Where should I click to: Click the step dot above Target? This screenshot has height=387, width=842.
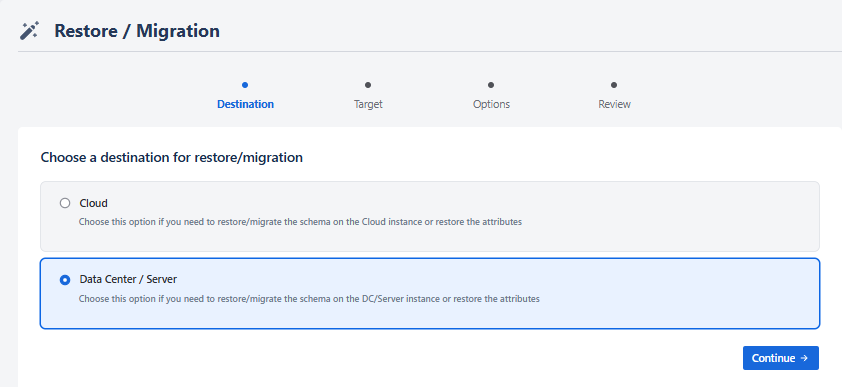click(368, 85)
